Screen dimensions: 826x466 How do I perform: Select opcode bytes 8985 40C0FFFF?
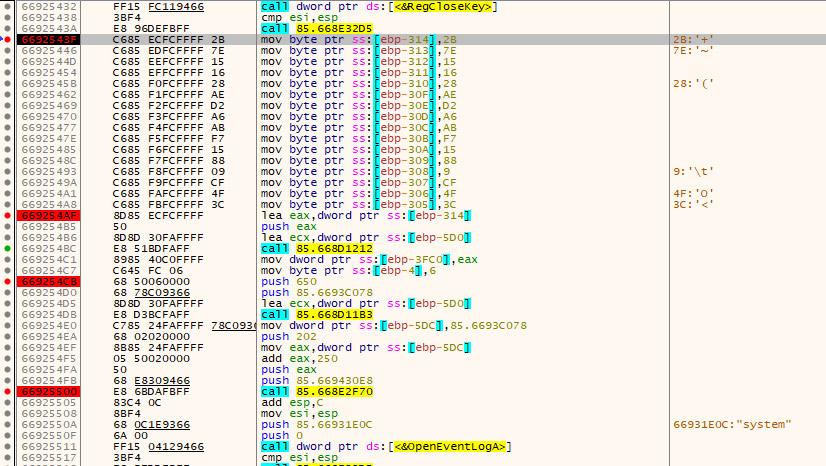point(159,260)
